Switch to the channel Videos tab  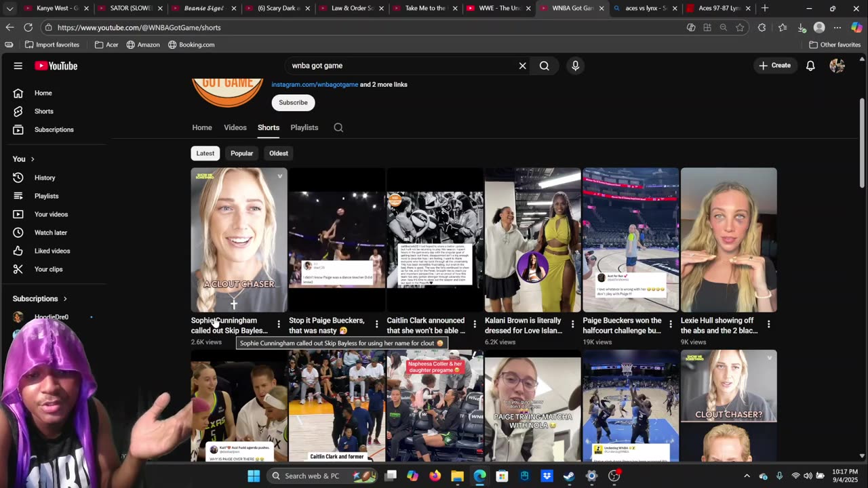235,127
